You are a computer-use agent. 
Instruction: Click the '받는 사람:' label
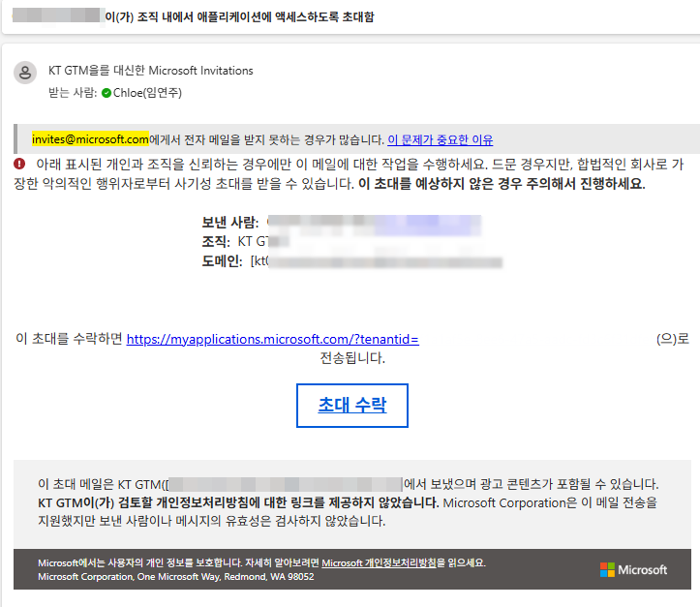click(73, 93)
